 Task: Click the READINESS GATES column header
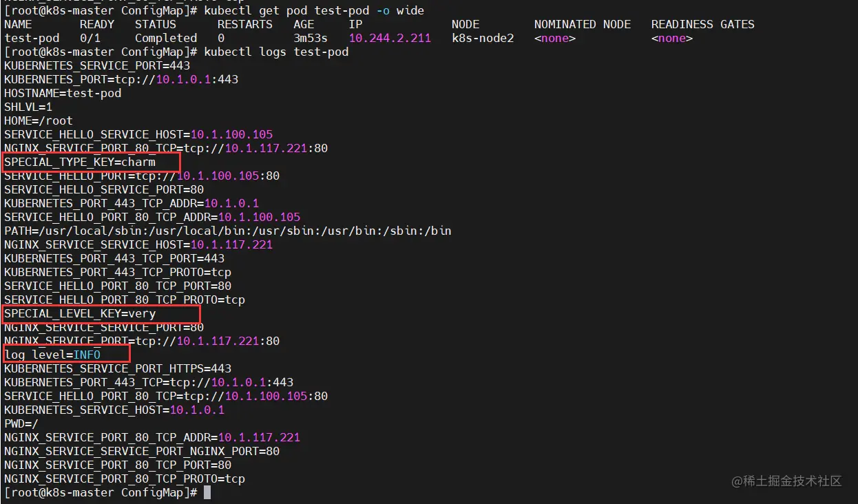(703, 24)
